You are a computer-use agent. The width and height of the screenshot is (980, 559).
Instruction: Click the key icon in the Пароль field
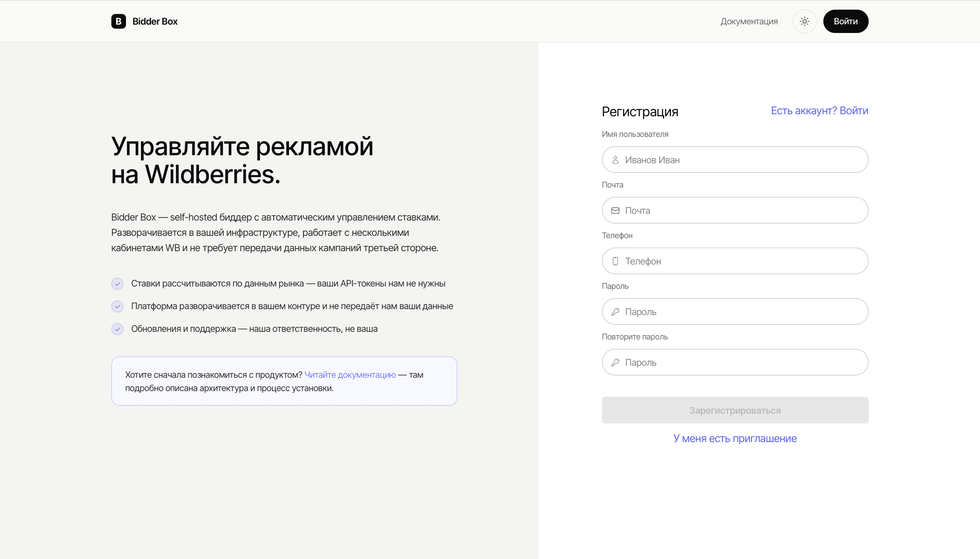coord(615,312)
